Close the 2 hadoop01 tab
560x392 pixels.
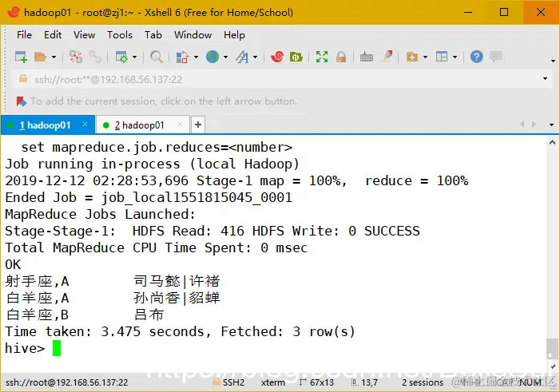[180, 125]
